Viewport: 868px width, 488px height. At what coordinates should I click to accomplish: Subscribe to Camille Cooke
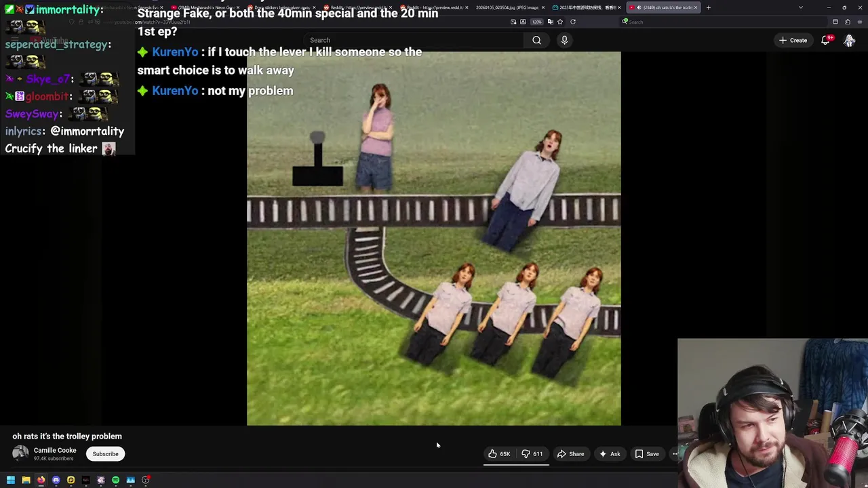(x=105, y=454)
